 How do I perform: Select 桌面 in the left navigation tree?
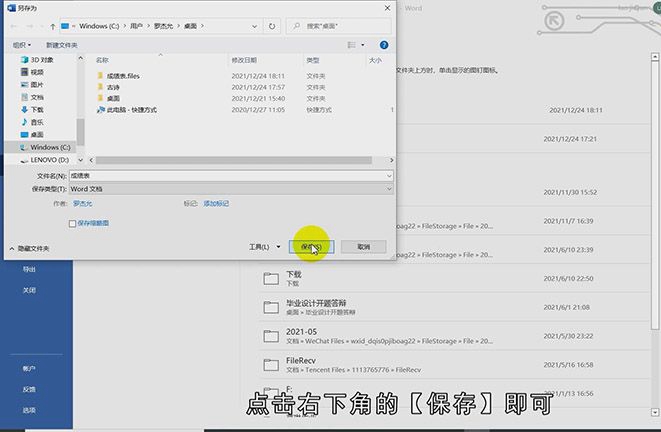tap(32, 135)
